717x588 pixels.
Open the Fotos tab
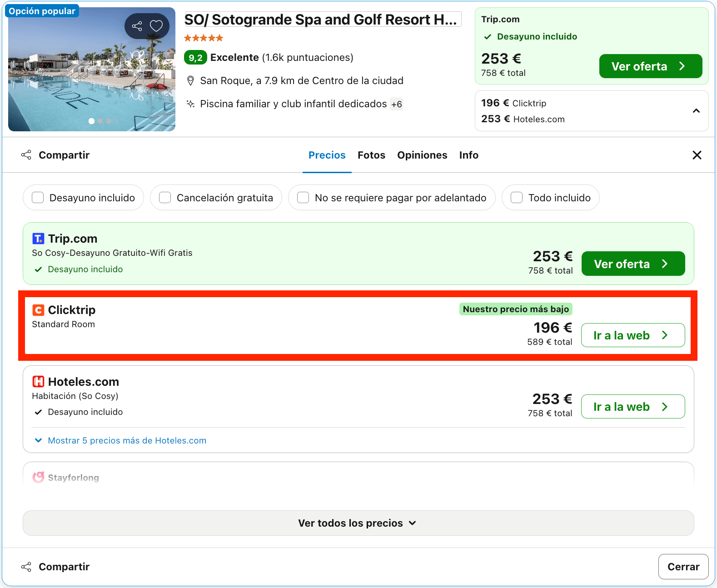(x=371, y=155)
